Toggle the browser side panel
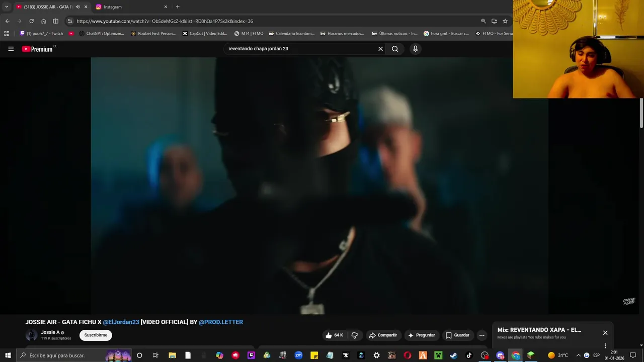The height and width of the screenshot is (362, 644). (x=56, y=21)
